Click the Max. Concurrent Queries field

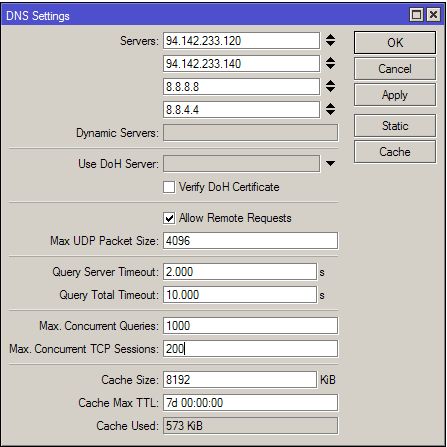click(250, 326)
